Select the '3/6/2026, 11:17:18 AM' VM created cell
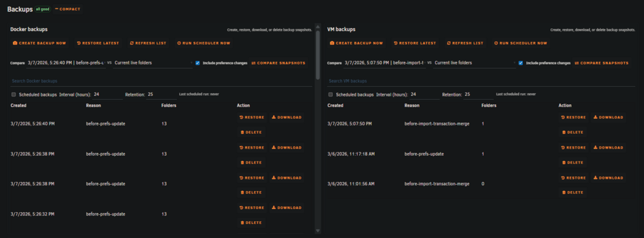The image size is (644, 238). click(x=351, y=154)
